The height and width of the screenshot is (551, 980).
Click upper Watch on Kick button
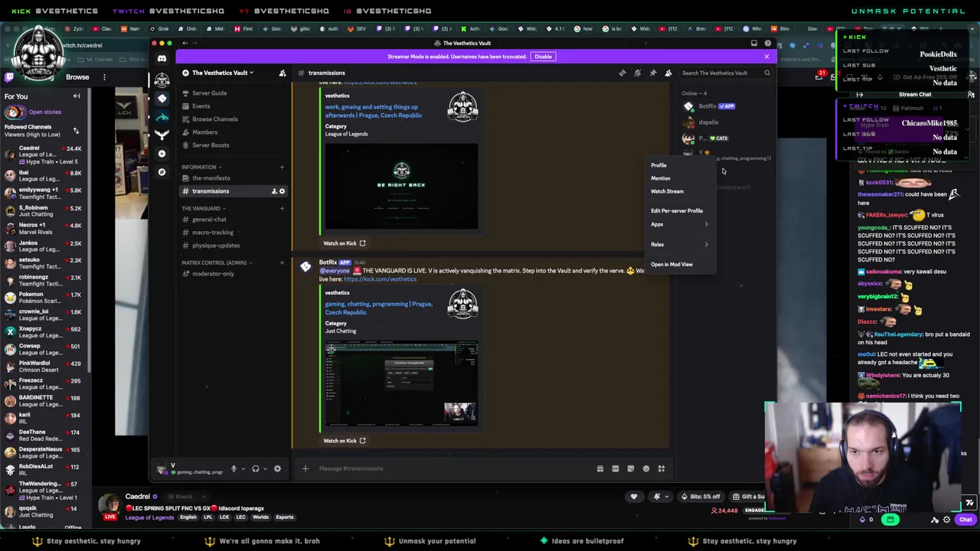click(344, 243)
